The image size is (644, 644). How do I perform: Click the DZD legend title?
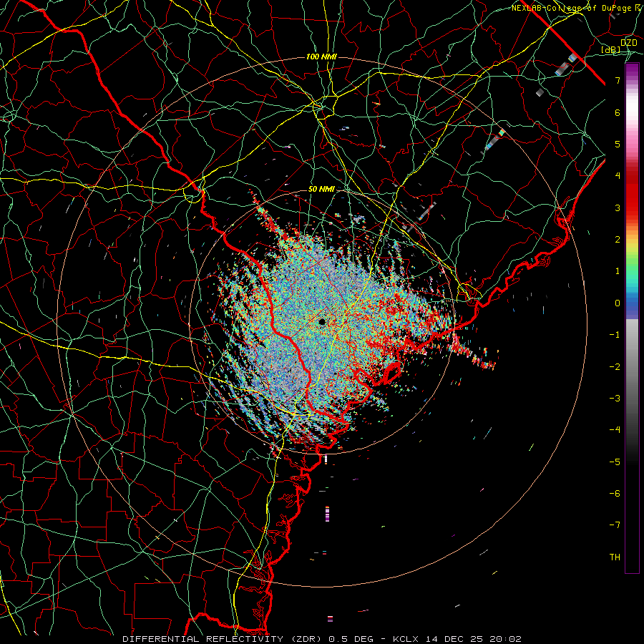click(628, 43)
